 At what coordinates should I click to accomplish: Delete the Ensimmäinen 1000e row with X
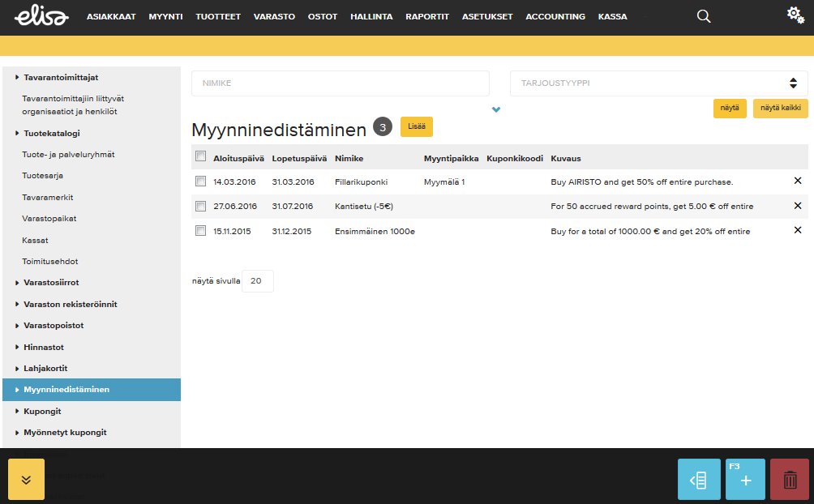pyautogui.click(x=798, y=230)
